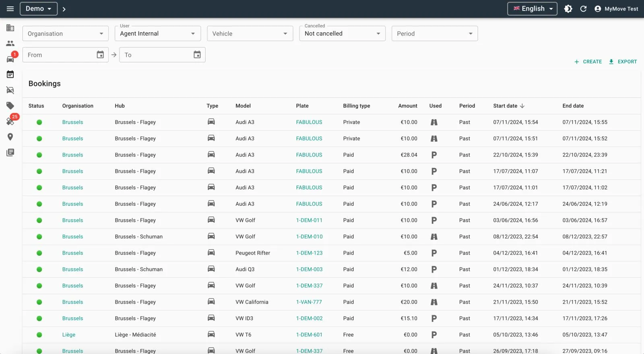
Task: Open vehicles car icon with badge
Action: click(10, 59)
